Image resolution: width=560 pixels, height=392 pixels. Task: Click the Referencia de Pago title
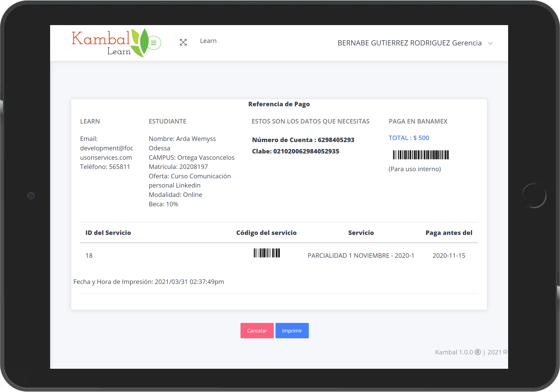click(x=279, y=104)
